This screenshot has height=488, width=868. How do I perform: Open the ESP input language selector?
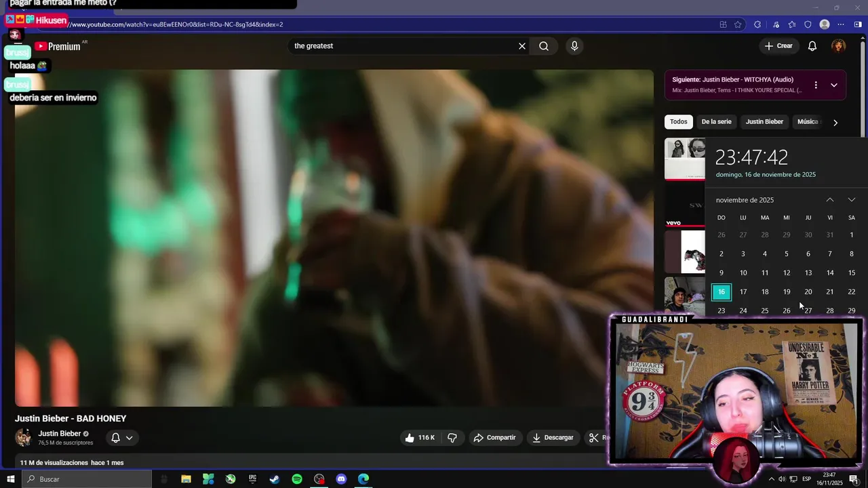click(806, 479)
